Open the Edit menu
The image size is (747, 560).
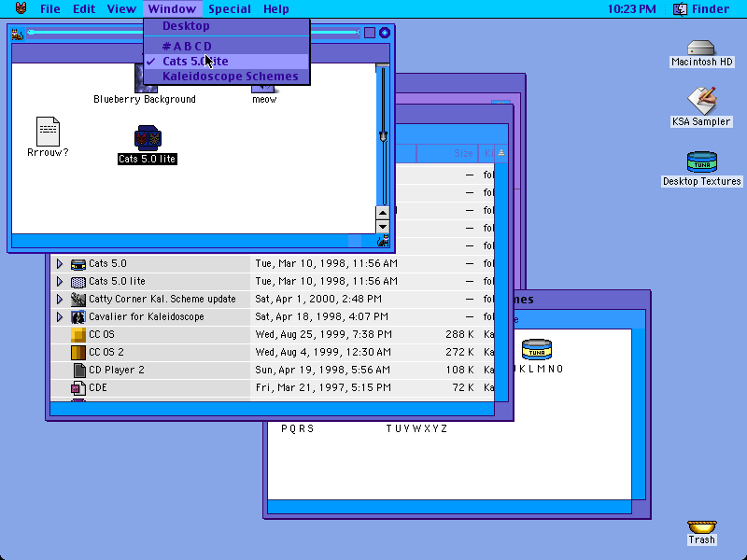pyautogui.click(x=84, y=8)
